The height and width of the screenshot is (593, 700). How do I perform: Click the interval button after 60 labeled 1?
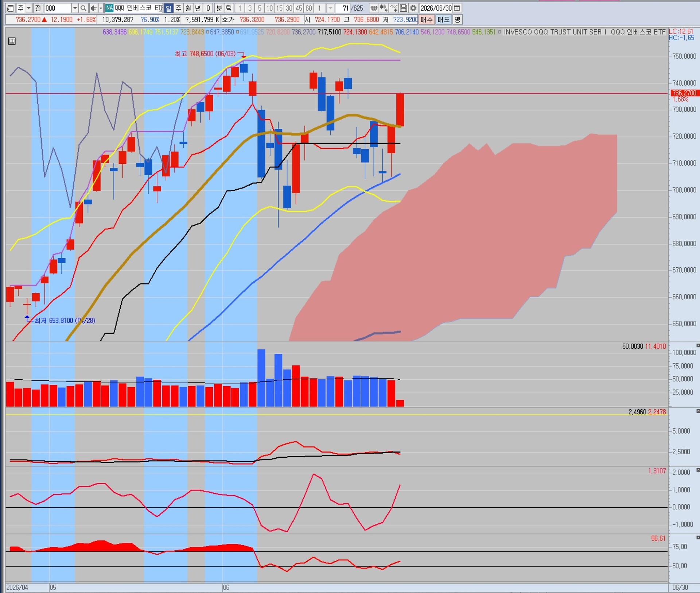(319, 8)
